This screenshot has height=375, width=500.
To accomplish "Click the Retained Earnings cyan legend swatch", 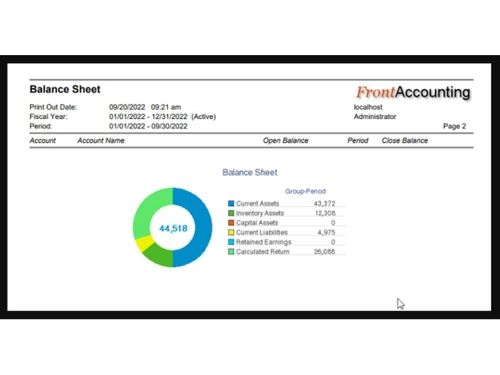I will (x=231, y=242).
